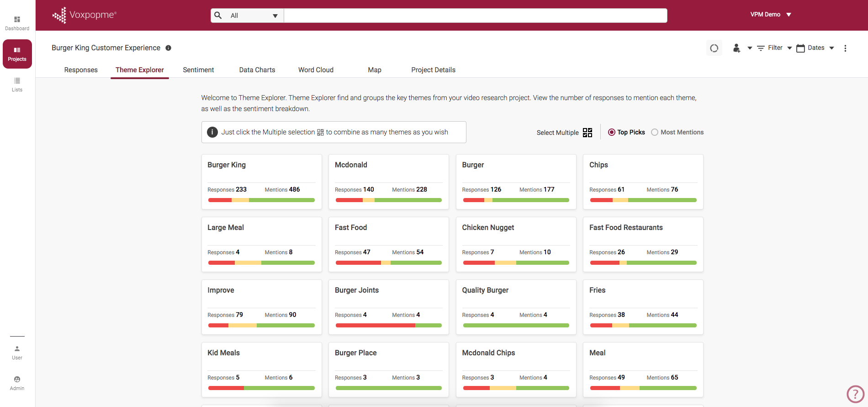The width and height of the screenshot is (868, 407).
Task: Expand the arrow next to user icon
Action: coord(750,48)
